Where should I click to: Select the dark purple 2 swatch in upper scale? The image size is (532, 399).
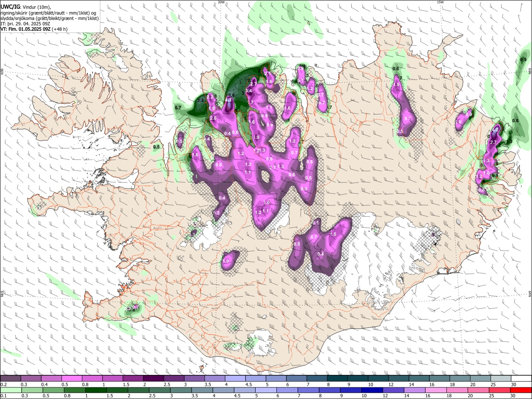[x=153, y=379]
